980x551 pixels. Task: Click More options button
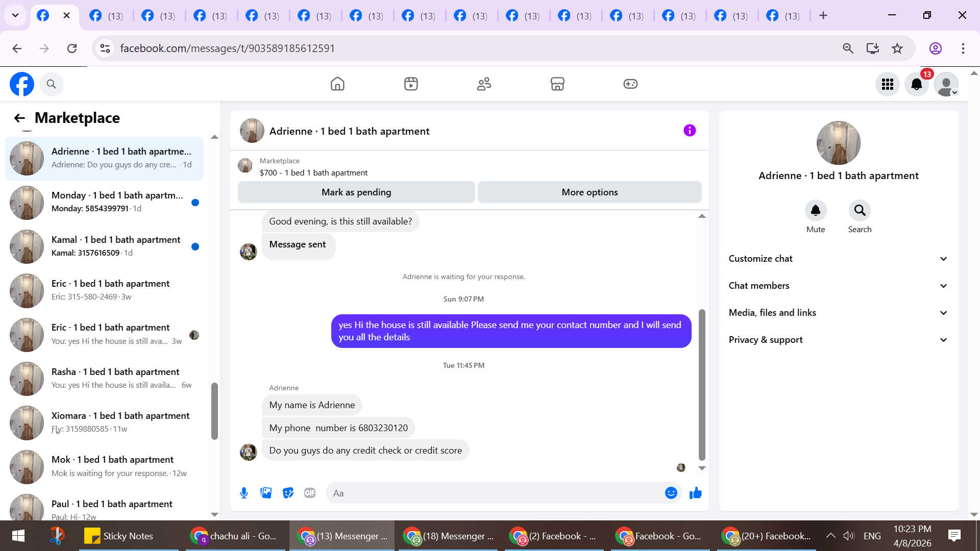(x=589, y=192)
